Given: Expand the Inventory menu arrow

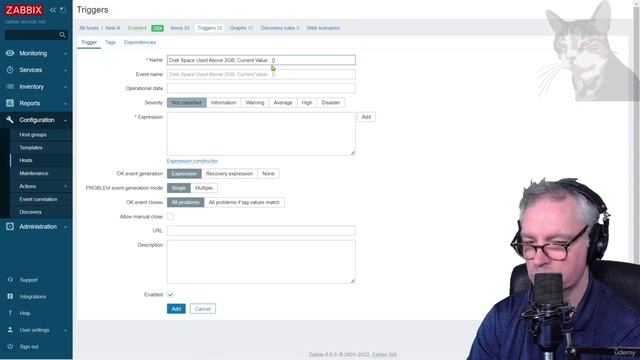Looking at the screenshot, I should coord(65,87).
